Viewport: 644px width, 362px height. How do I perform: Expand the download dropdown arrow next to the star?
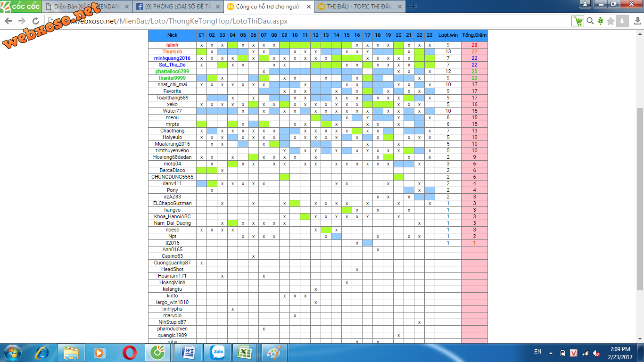pos(622,21)
